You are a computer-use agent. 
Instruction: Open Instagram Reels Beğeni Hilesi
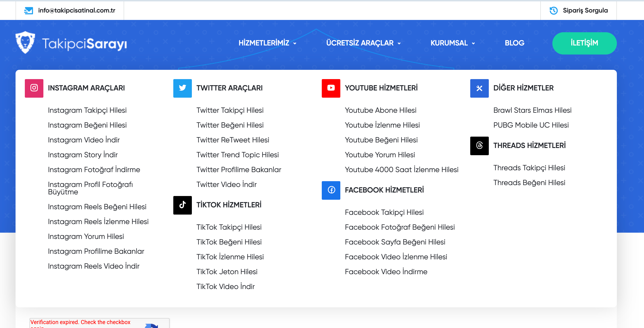click(x=97, y=207)
